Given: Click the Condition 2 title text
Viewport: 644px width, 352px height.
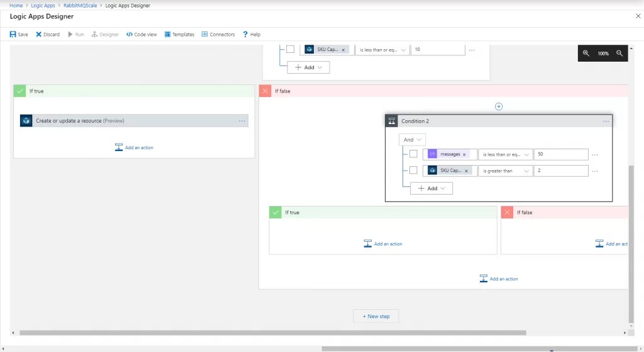Looking at the screenshot, I should pyautogui.click(x=415, y=121).
